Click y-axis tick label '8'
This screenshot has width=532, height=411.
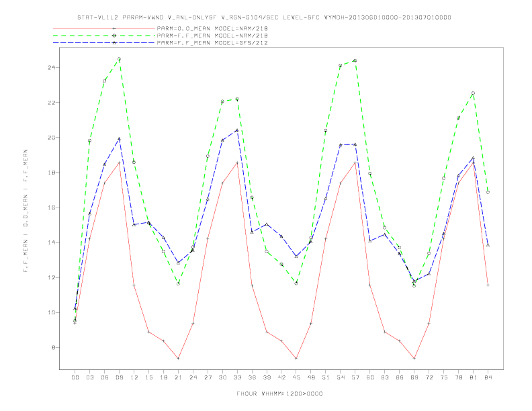click(x=54, y=347)
